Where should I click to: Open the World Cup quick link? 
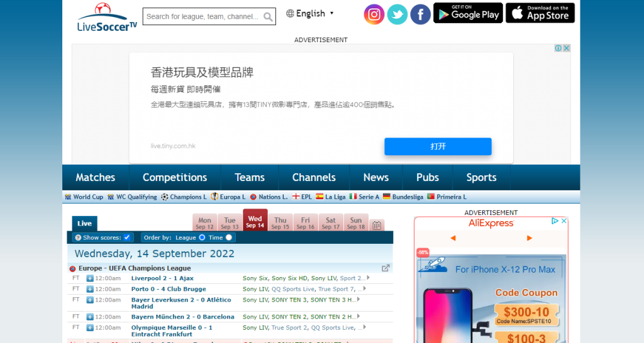(x=84, y=197)
